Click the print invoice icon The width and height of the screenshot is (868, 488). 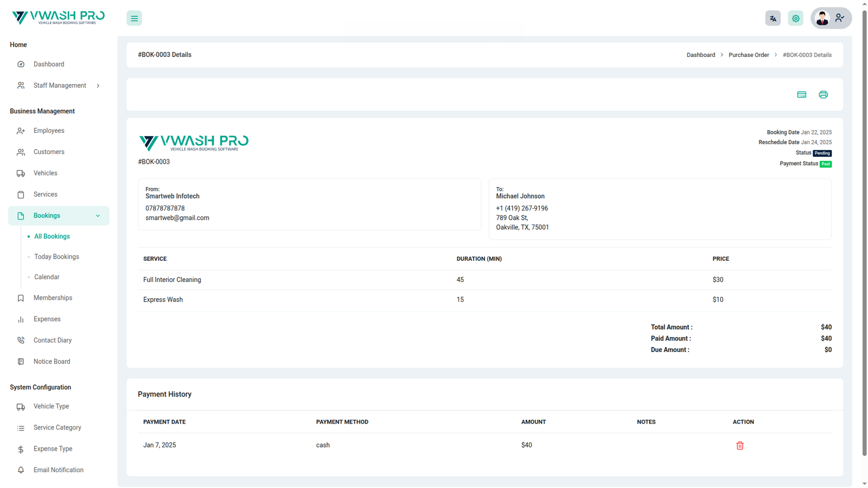(823, 95)
